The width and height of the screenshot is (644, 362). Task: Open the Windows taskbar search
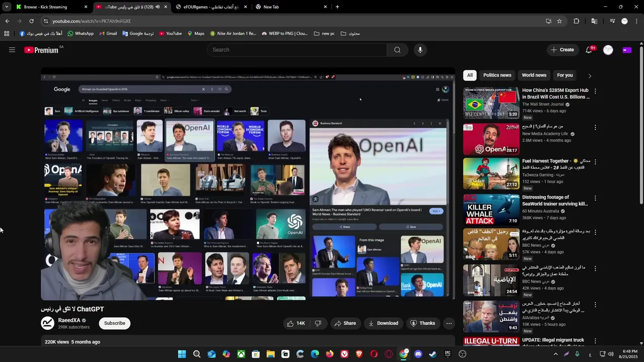point(197,354)
